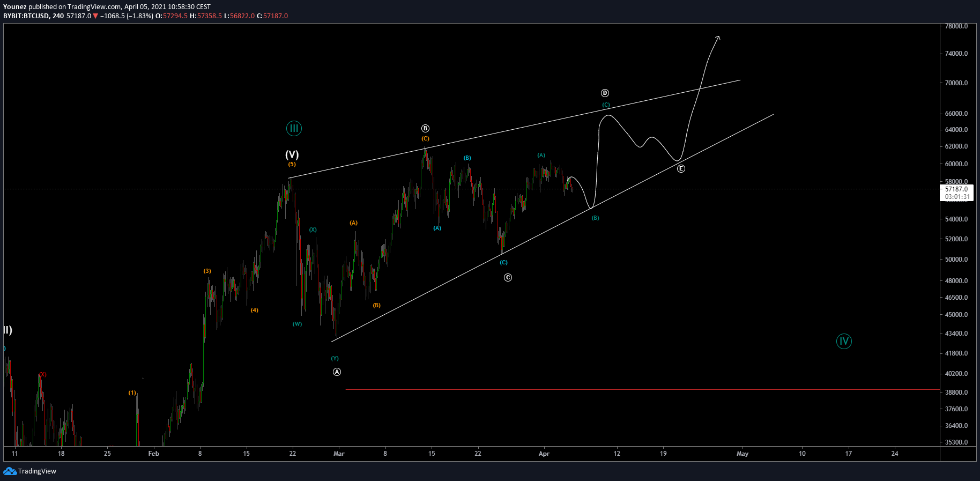Click the '70000.0' price axis label
Image resolution: width=980 pixels, height=481 pixels.
pos(956,83)
